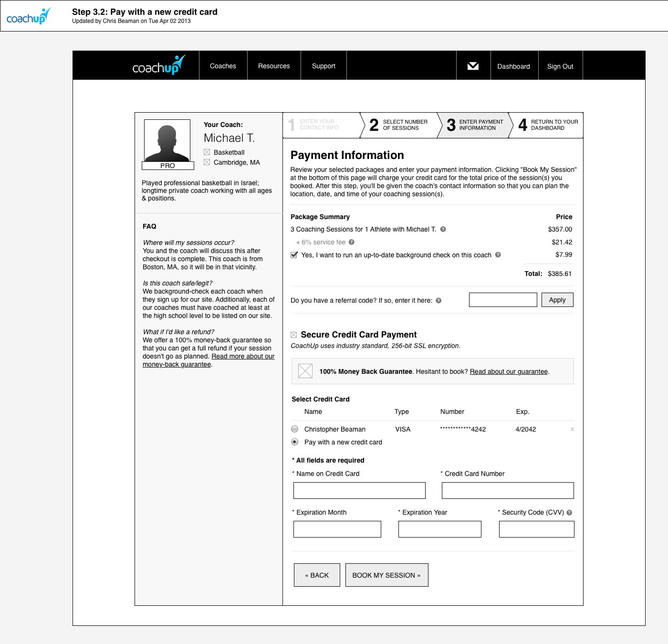Click the BOOK MY SESSION button
Viewport: 668px width, 644px height.
point(386,575)
